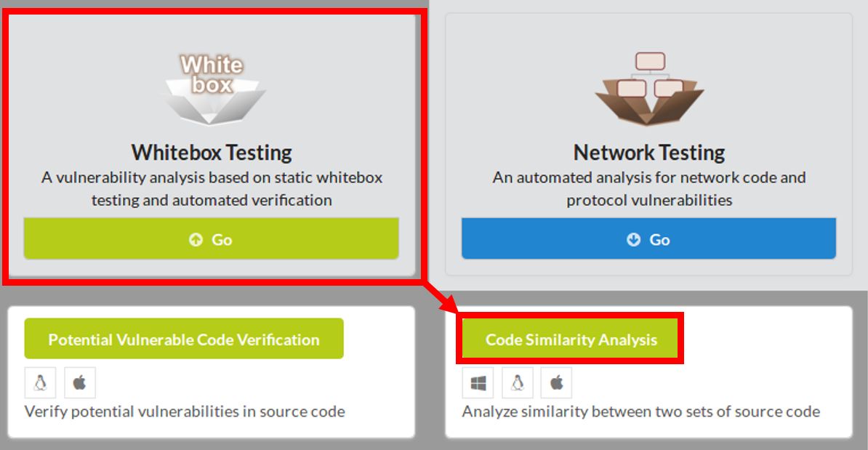Select the Whitebox Testing heading
The image size is (868, 450).
[212, 153]
